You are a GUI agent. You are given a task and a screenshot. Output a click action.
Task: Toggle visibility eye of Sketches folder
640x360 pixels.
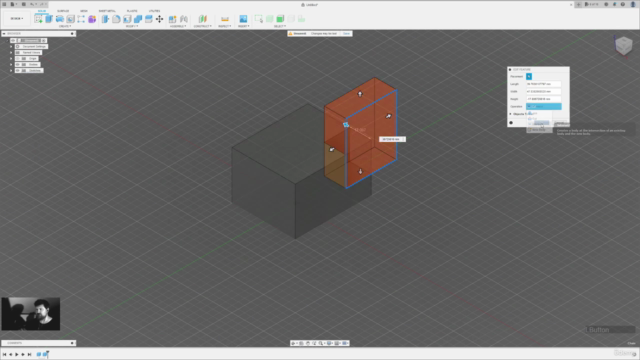coord(18,71)
